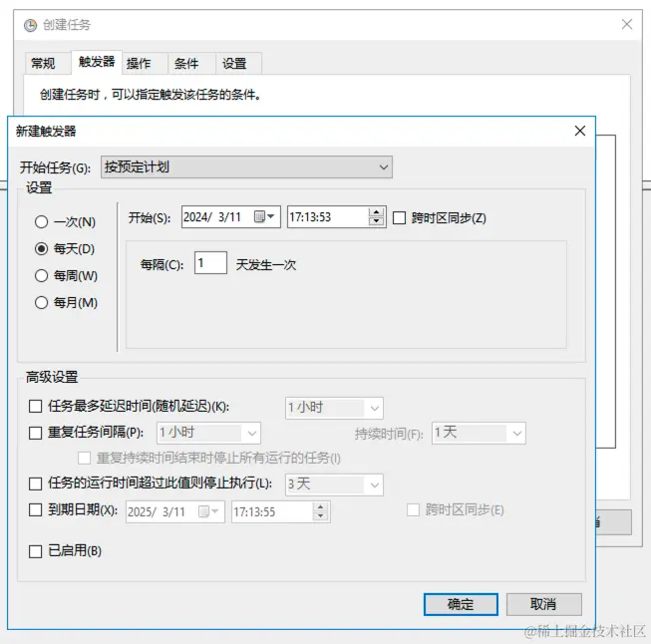Viewport: 651px width, 644px height.
Task: Decrease the start time with down spinner
Action: (x=376, y=221)
